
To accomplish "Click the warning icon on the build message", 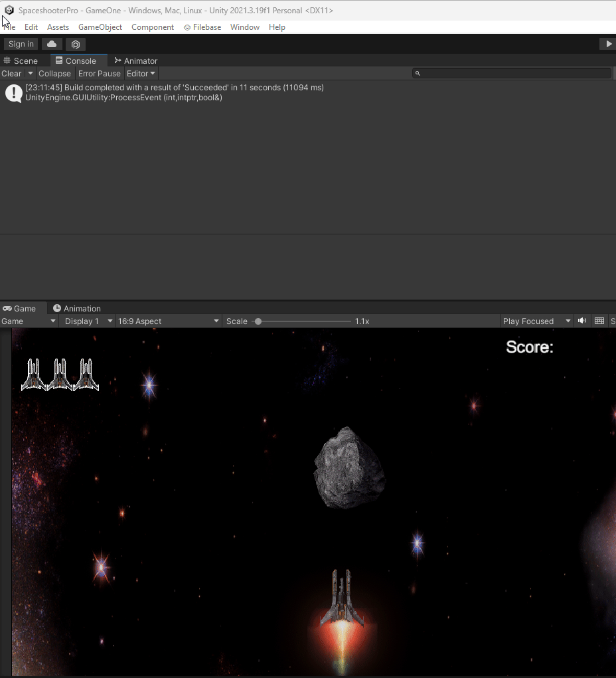I will pyautogui.click(x=13, y=92).
